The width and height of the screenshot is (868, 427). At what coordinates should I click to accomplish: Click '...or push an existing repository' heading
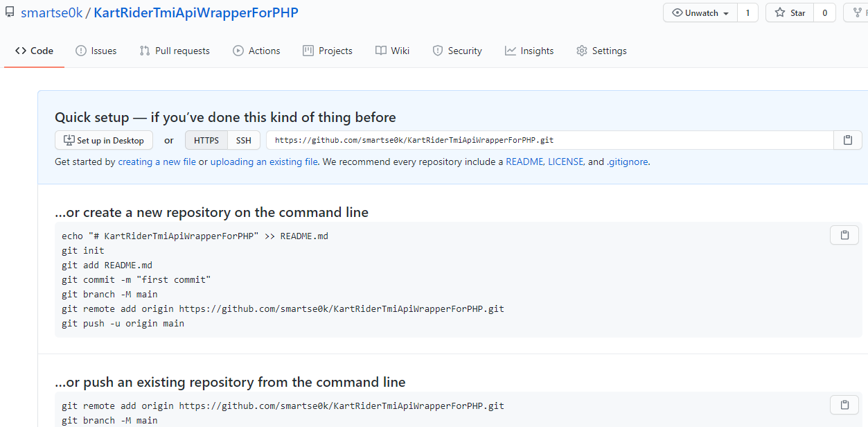point(230,382)
